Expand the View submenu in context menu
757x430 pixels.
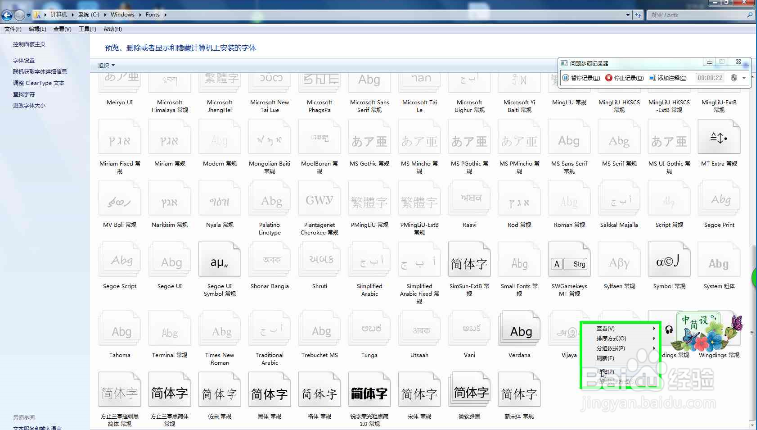(625, 329)
